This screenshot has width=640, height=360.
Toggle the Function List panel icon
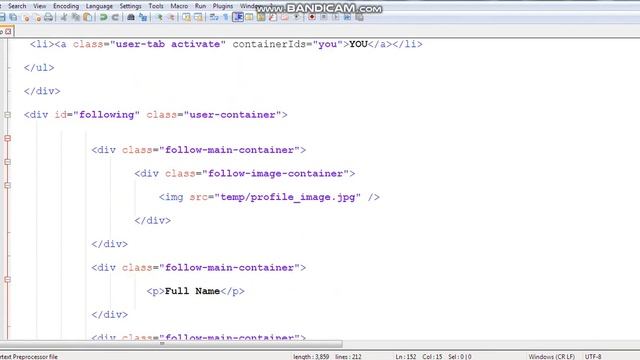273,17
